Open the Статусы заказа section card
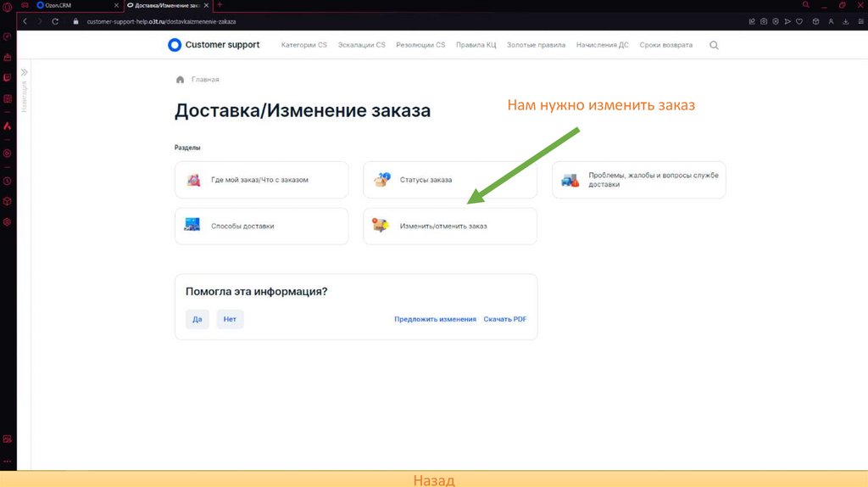 [450, 180]
